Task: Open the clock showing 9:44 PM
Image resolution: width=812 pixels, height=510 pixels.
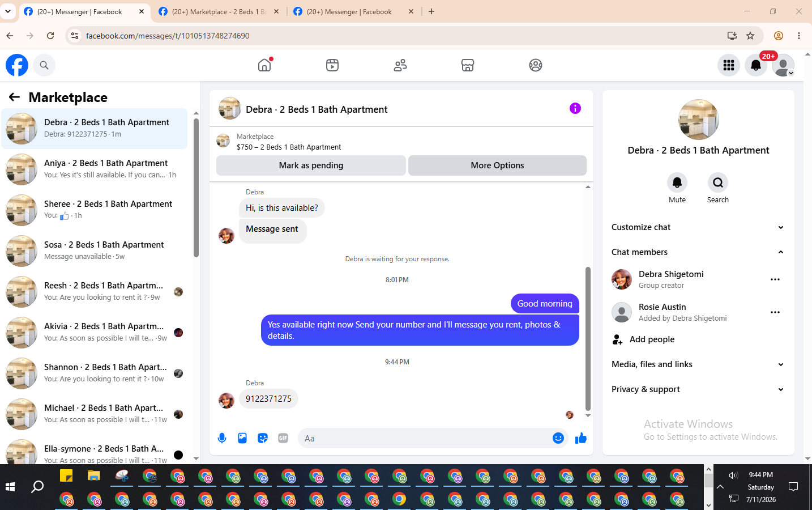Action: tap(760, 475)
